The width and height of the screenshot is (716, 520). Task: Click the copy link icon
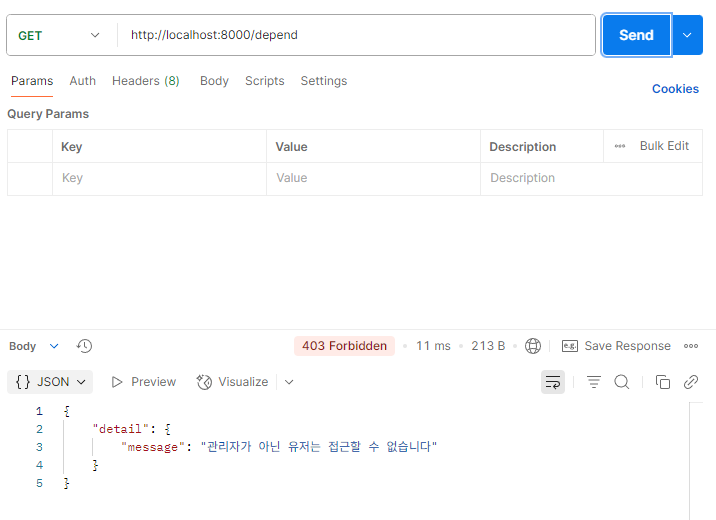click(x=691, y=382)
